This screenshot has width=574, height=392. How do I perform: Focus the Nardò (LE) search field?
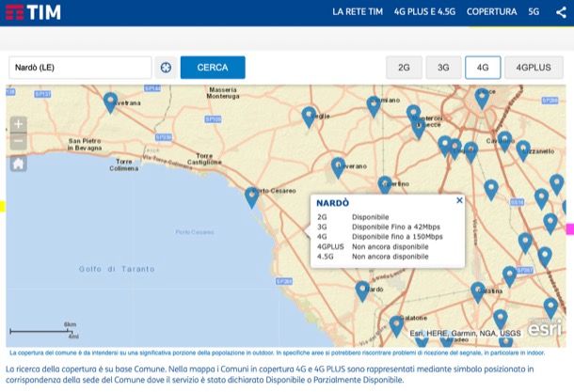point(80,68)
